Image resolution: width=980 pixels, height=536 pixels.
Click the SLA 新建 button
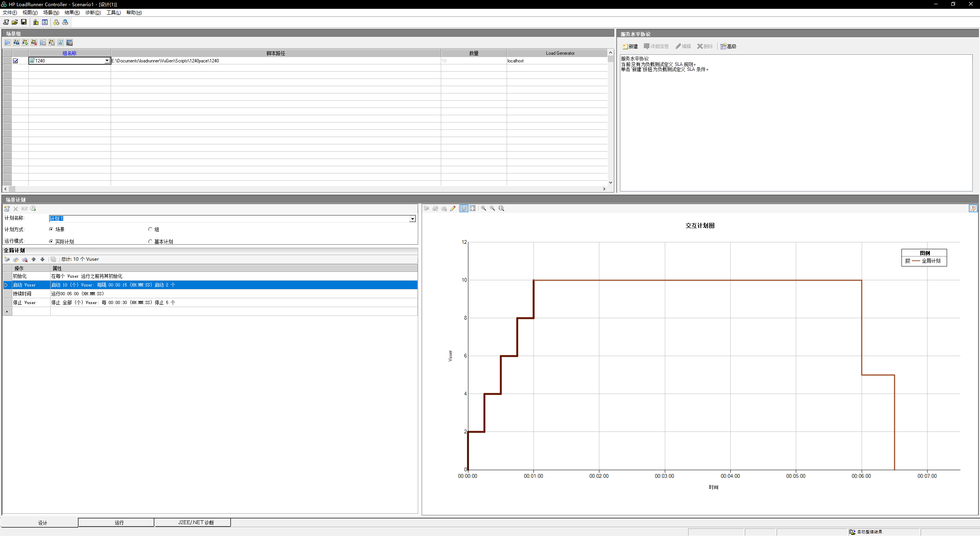tap(630, 46)
